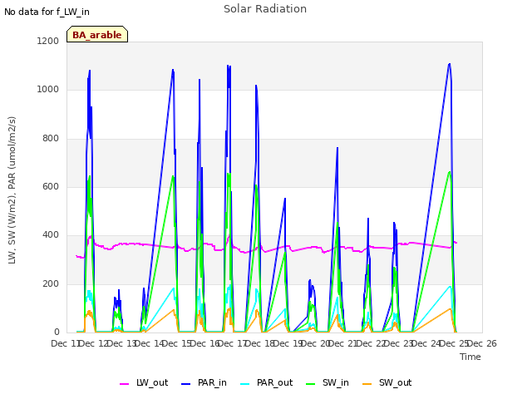Click the cyan PAR_out legend swatch

pos(245,384)
